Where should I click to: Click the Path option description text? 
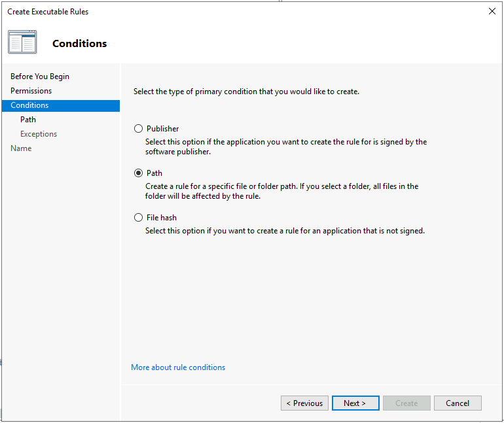281,192
